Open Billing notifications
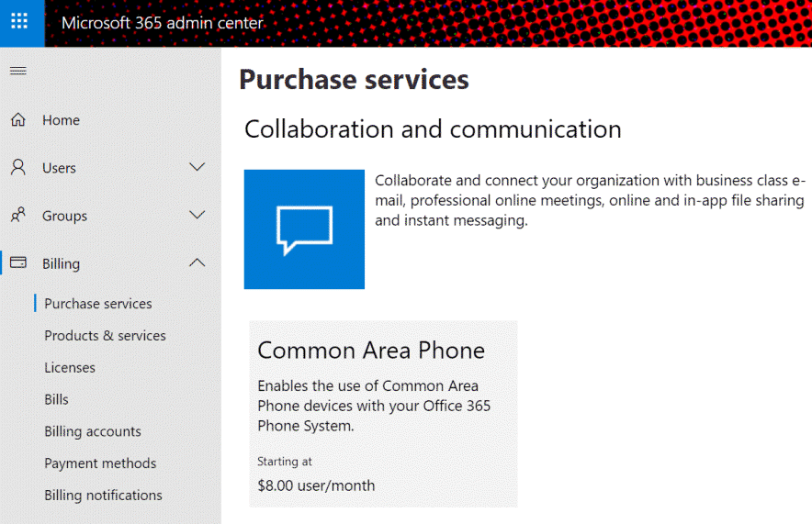The image size is (812, 524). click(103, 496)
